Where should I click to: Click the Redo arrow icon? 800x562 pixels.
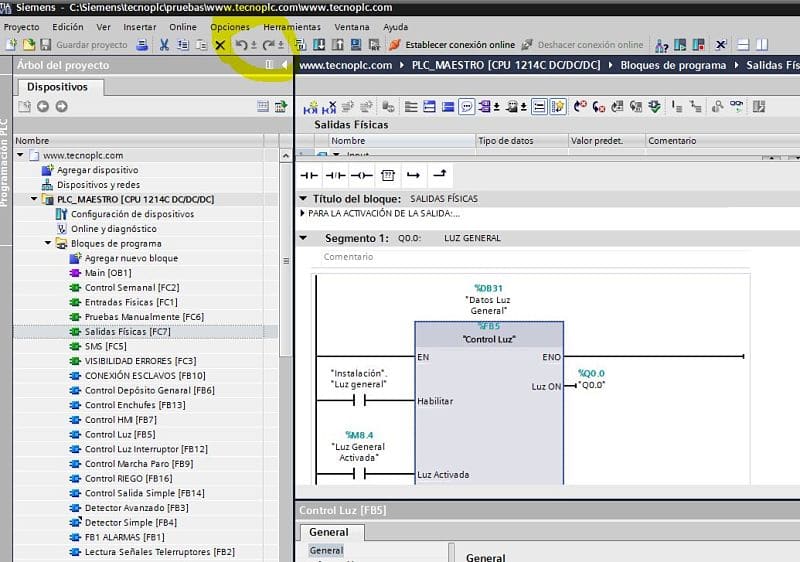coord(268,45)
